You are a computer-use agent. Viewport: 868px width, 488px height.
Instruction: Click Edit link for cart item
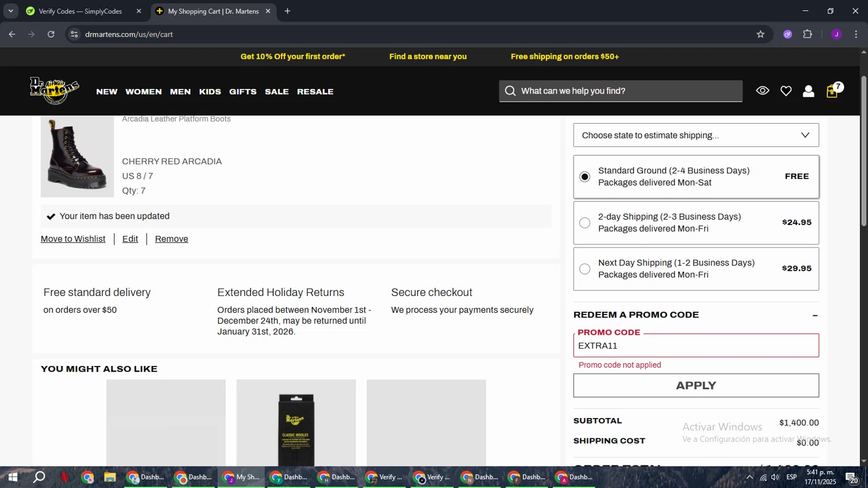pyautogui.click(x=130, y=239)
